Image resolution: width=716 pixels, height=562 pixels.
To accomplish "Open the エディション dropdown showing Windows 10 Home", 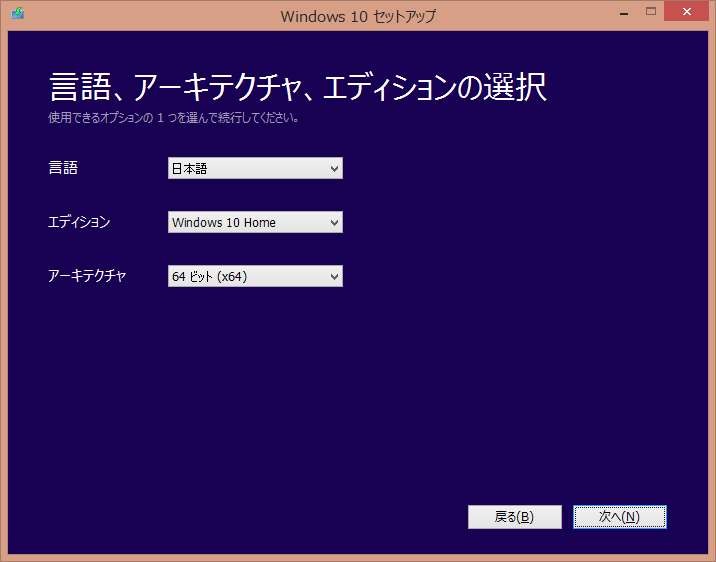I will coord(255,222).
